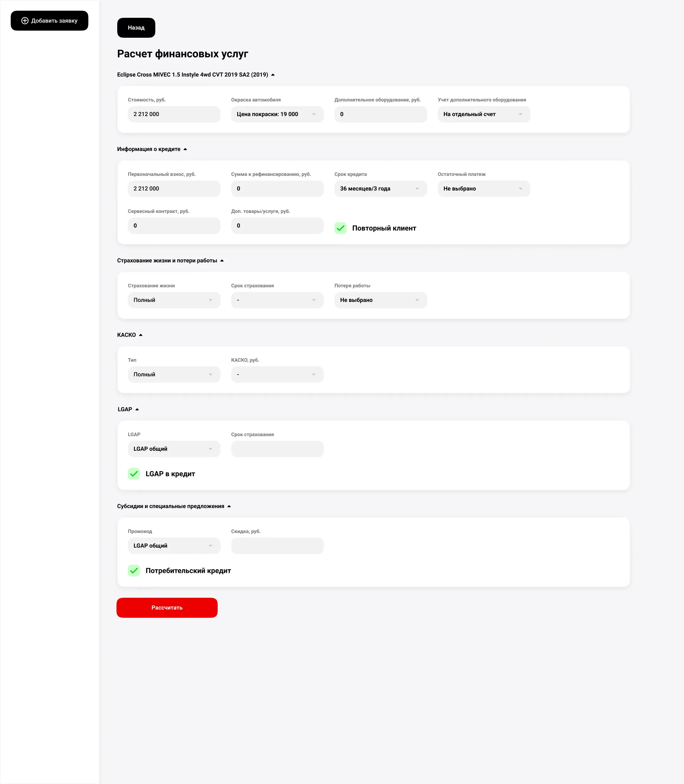
Task: Open the Промокод dropdown
Action: point(174,546)
